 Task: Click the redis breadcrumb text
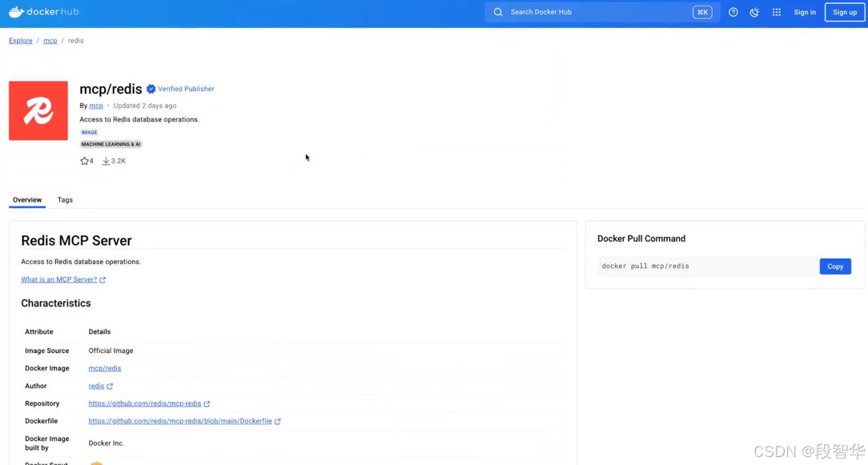[x=76, y=40]
